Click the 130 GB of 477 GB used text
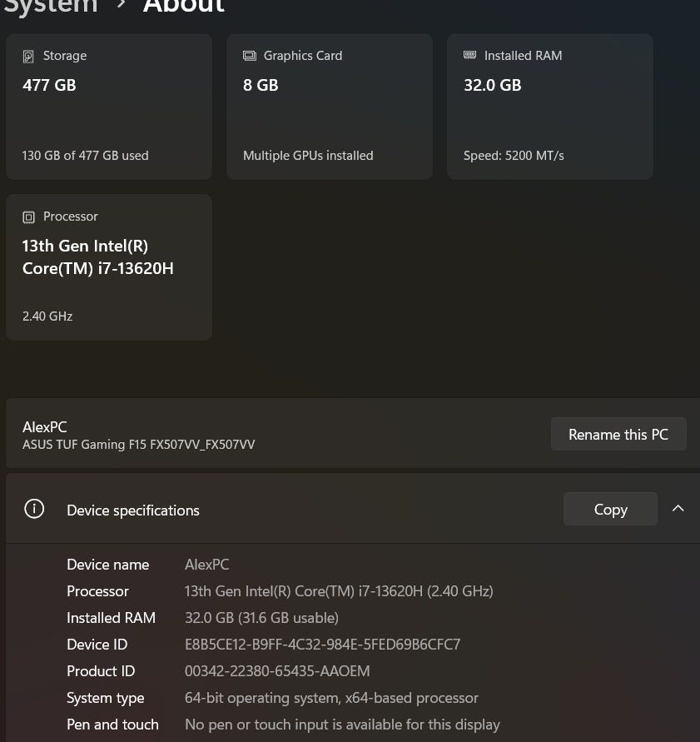 point(86,156)
